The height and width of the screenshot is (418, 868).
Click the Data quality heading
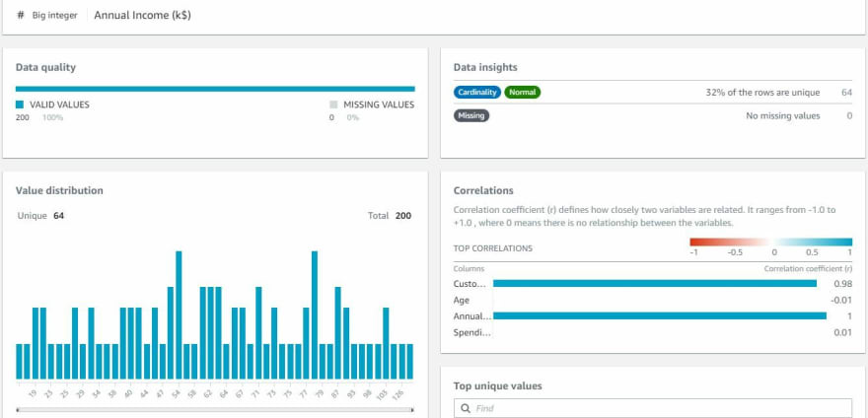(x=45, y=68)
